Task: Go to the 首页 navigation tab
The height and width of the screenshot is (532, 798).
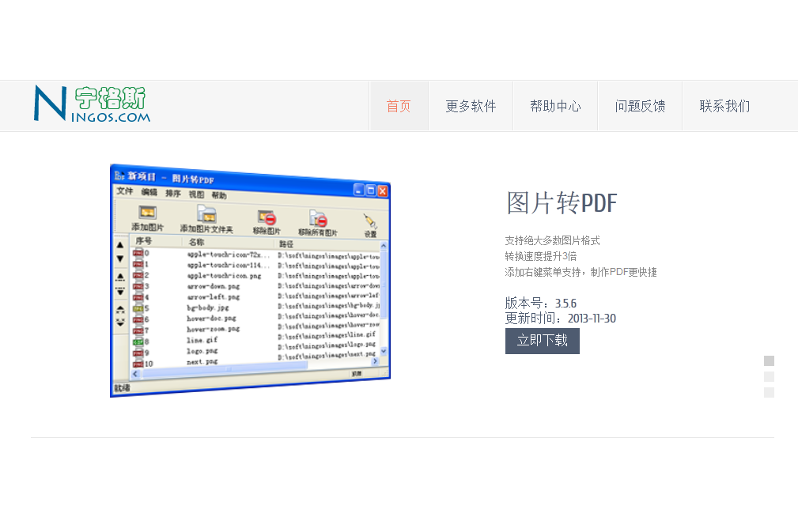Action: (399, 106)
